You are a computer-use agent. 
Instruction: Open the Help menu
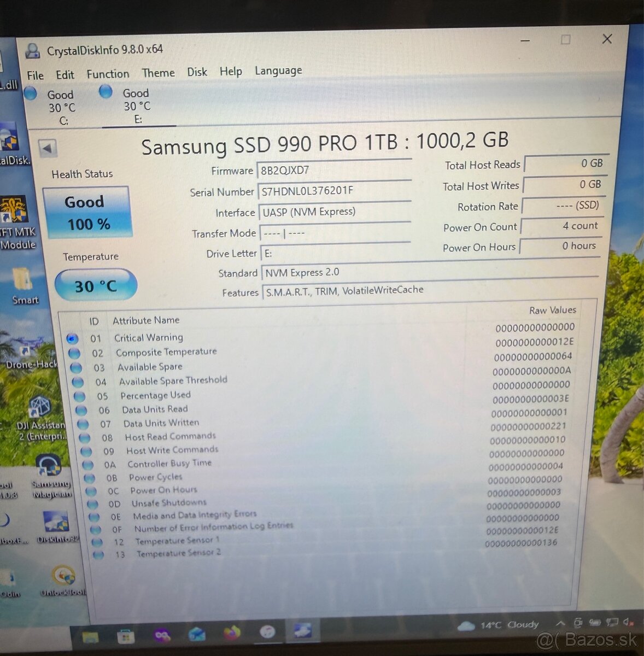(x=231, y=72)
